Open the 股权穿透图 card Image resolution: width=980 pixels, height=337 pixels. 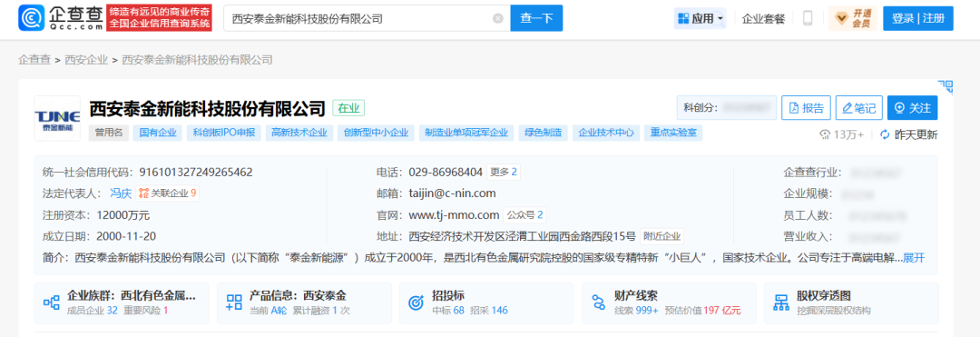851,302
